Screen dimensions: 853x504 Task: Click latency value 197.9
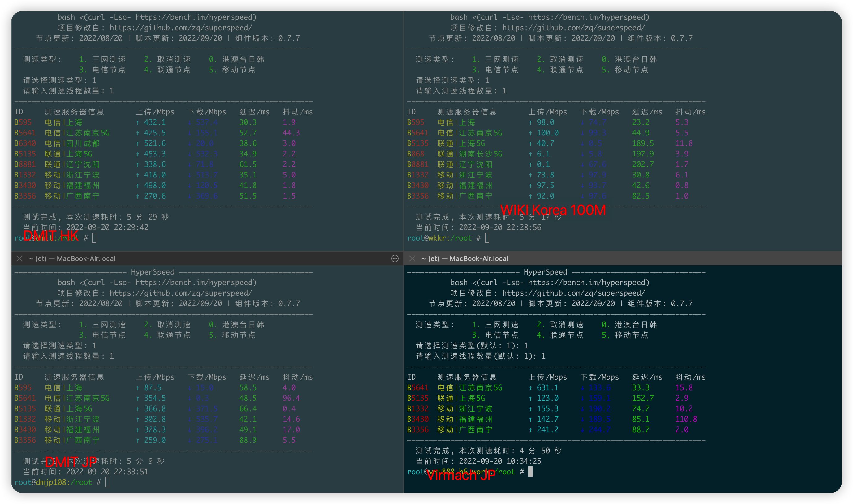pos(643,153)
